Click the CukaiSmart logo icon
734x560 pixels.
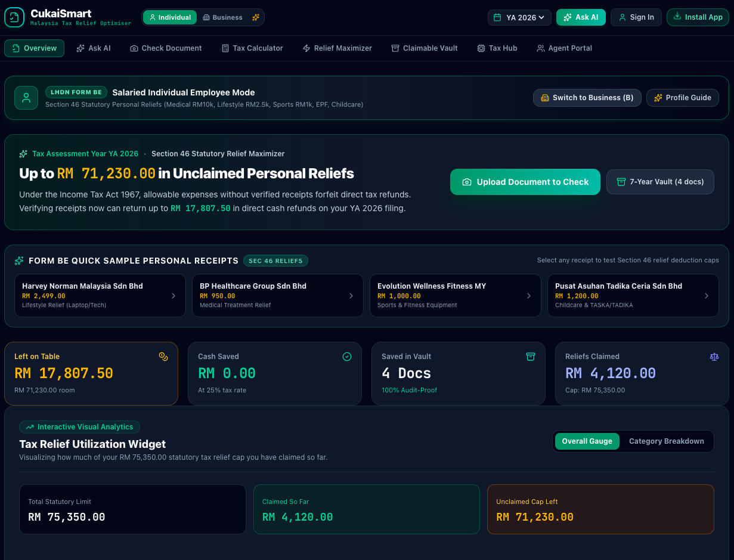pyautogui.click(x=14, y=17)
